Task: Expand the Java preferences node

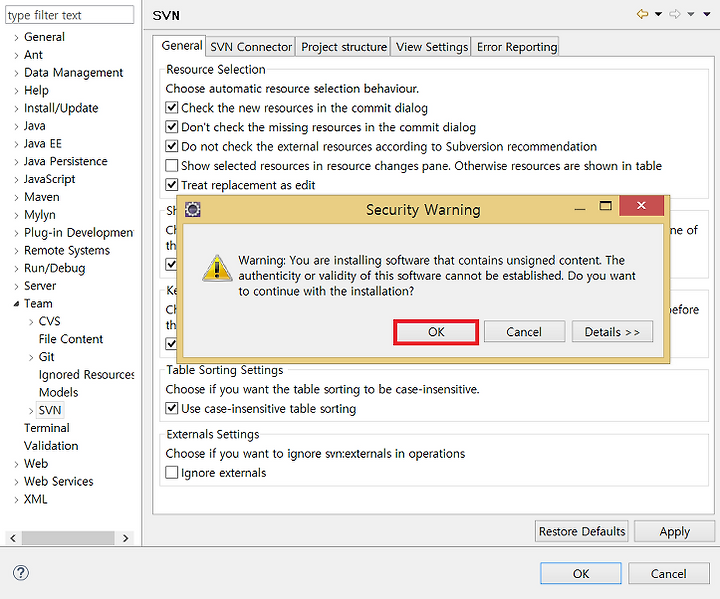Action: tap(16, 127)
